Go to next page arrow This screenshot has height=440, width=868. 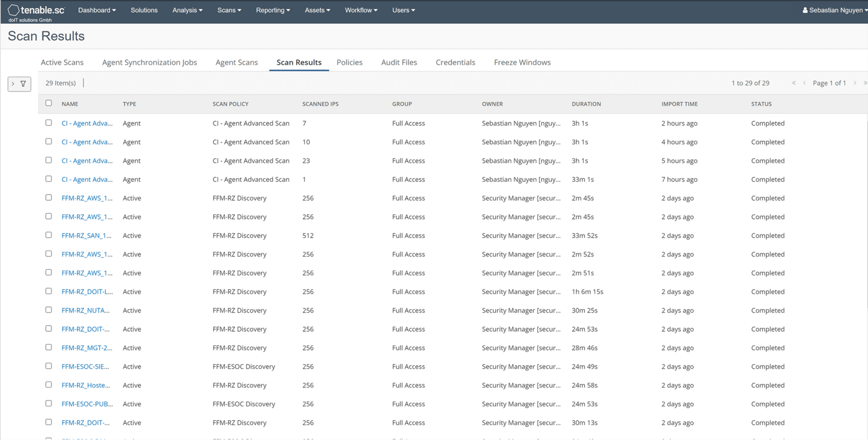(855, 83)
